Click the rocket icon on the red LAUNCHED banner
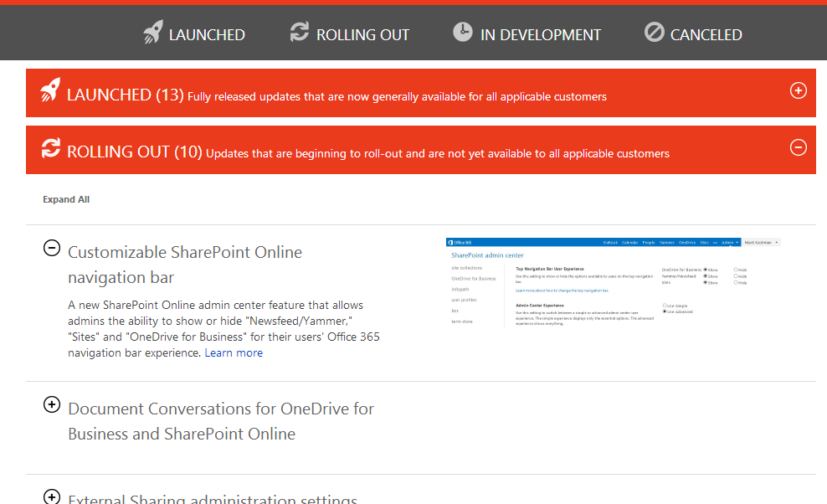The image size is (827, 504). (50, 92)
